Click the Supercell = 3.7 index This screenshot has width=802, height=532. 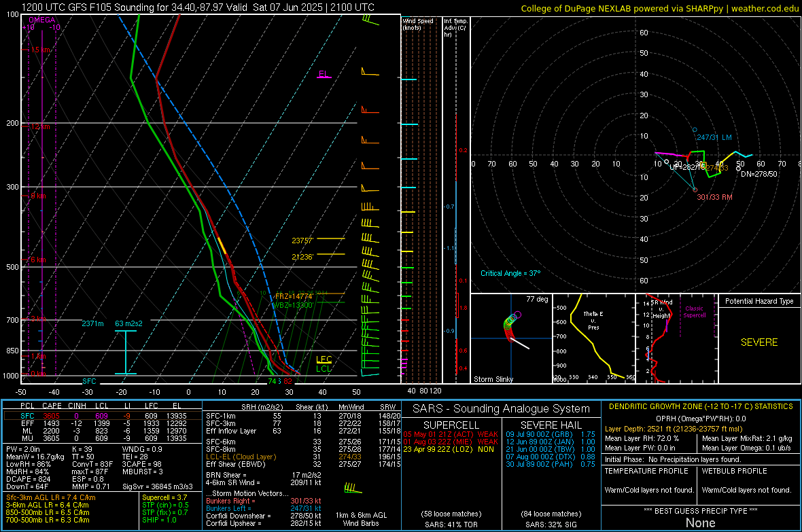[x=164, y=497]
